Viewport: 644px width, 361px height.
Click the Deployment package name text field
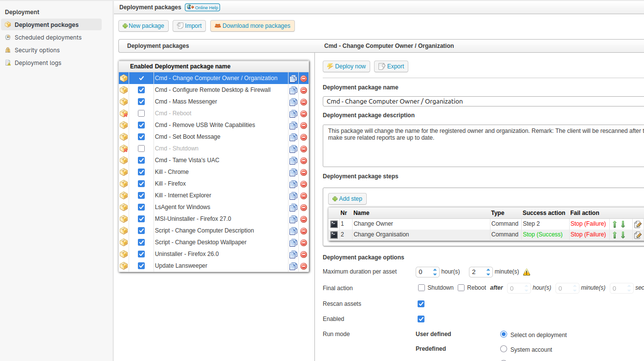pos(483,102)
